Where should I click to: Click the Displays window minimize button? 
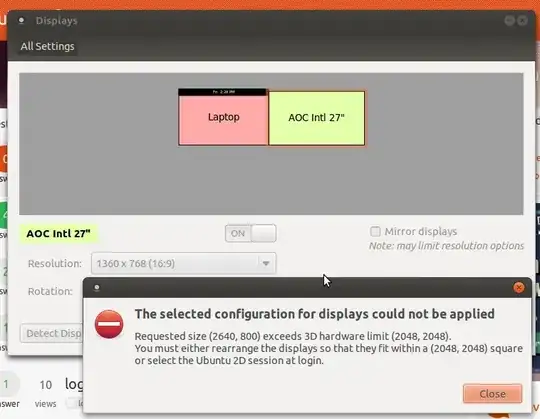point(509,21)
